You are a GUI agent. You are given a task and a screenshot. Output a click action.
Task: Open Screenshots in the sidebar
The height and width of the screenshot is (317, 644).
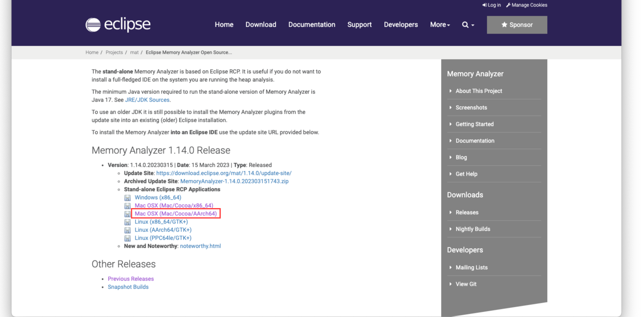coord(471,107)
